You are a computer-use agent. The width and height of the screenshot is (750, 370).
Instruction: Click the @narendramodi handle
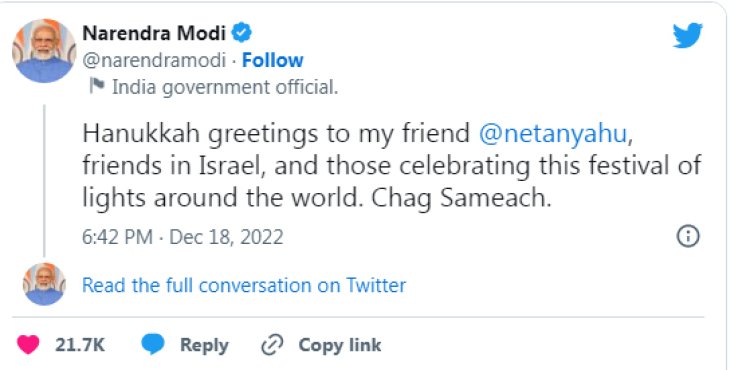coord(154,61)
